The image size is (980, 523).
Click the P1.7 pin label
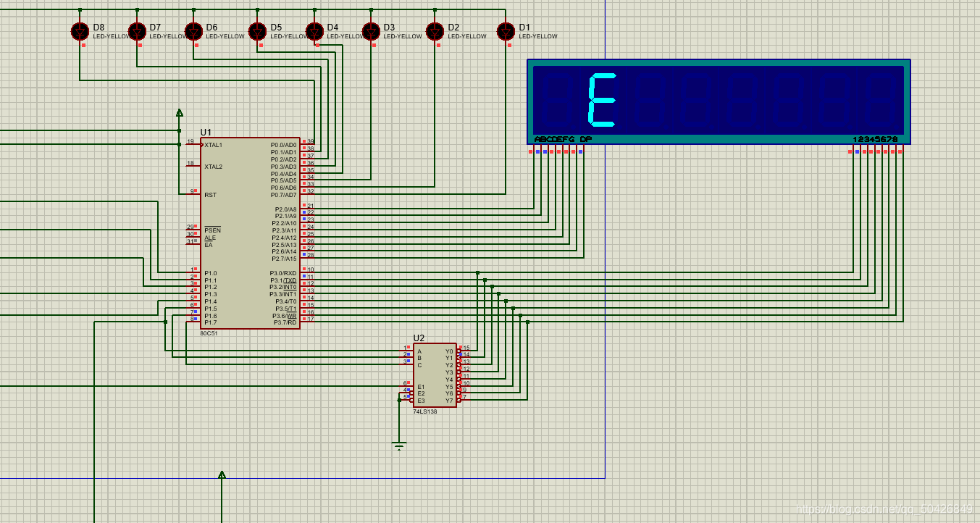coord(210,322)
